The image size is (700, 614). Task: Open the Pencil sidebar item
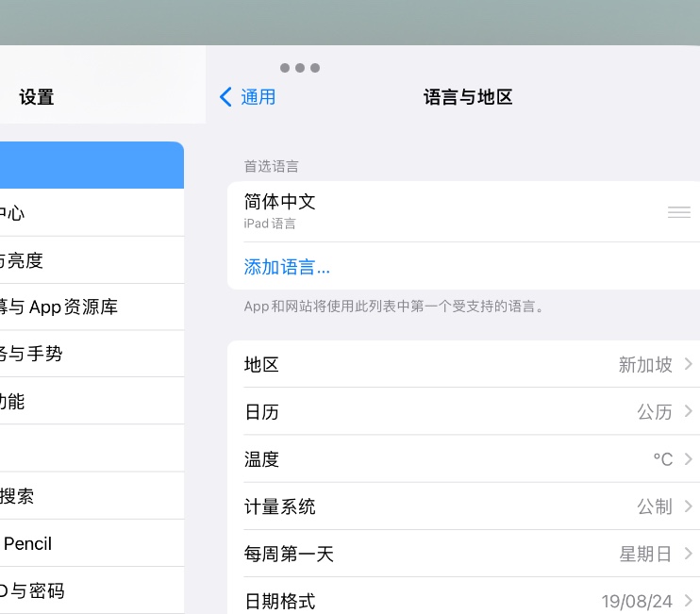tap(90, 543)
